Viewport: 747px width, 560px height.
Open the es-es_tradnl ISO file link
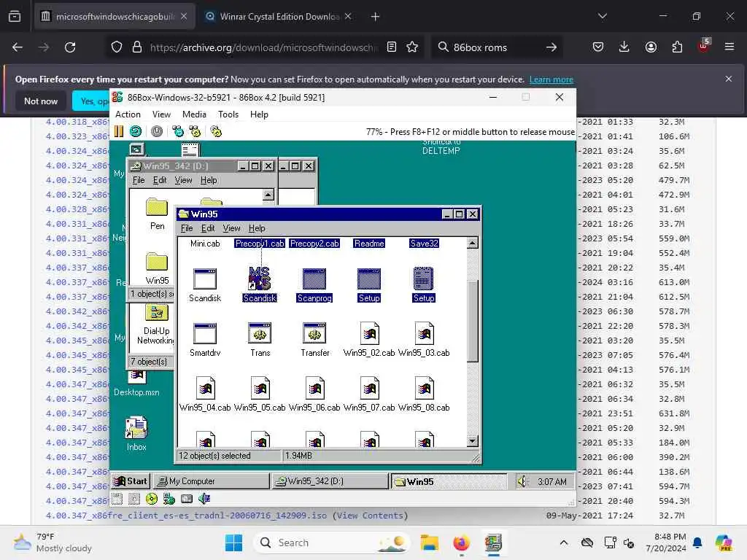(186, 516)
